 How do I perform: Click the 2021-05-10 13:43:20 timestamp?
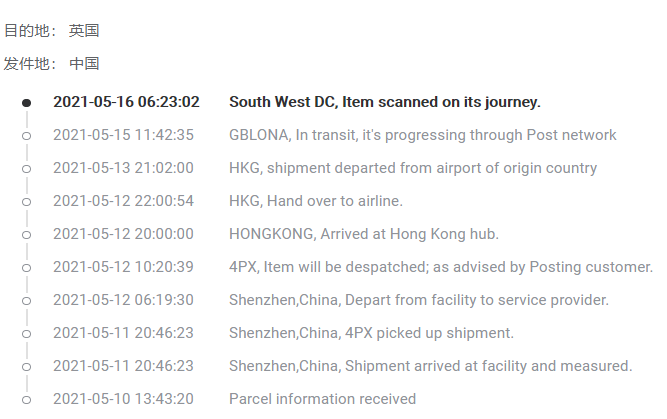tap(123, 399)
